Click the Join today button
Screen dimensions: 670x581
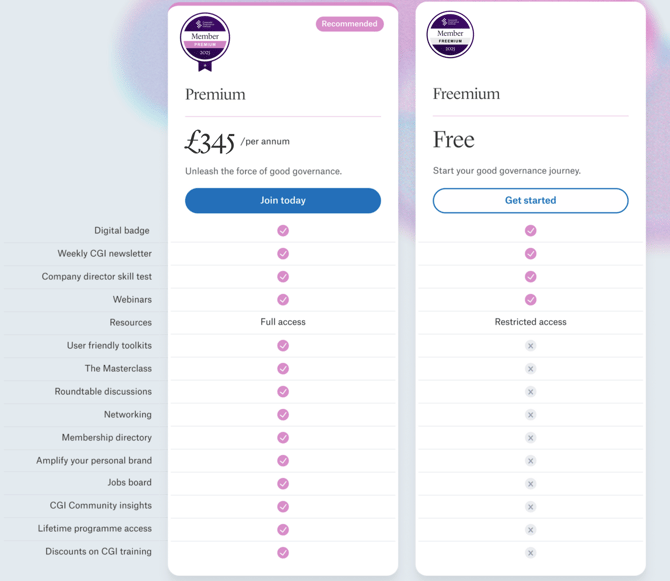click(x=283, y=200)
